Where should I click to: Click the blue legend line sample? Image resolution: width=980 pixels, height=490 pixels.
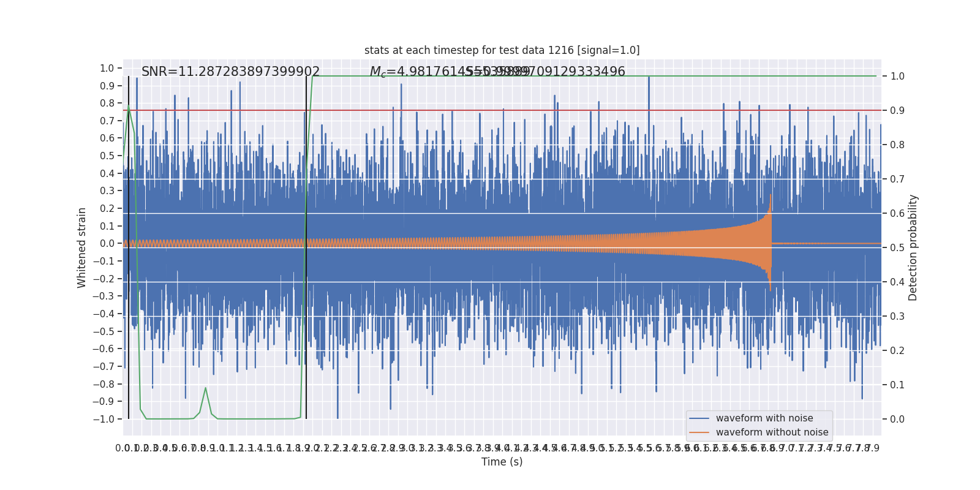tap(699, 418)
